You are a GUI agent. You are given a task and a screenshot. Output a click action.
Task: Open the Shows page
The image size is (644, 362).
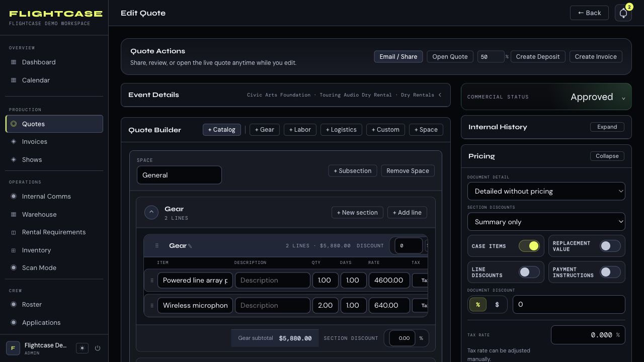tap(54, 160)
